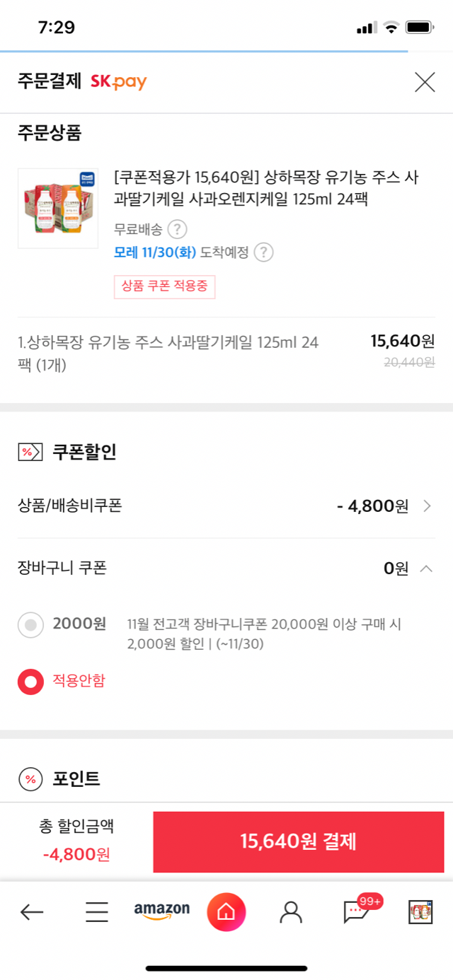The width and height of the screenshot is (453, 980).
Task: Select the 적용안함 radio option
Action: (x=30, y=682)
